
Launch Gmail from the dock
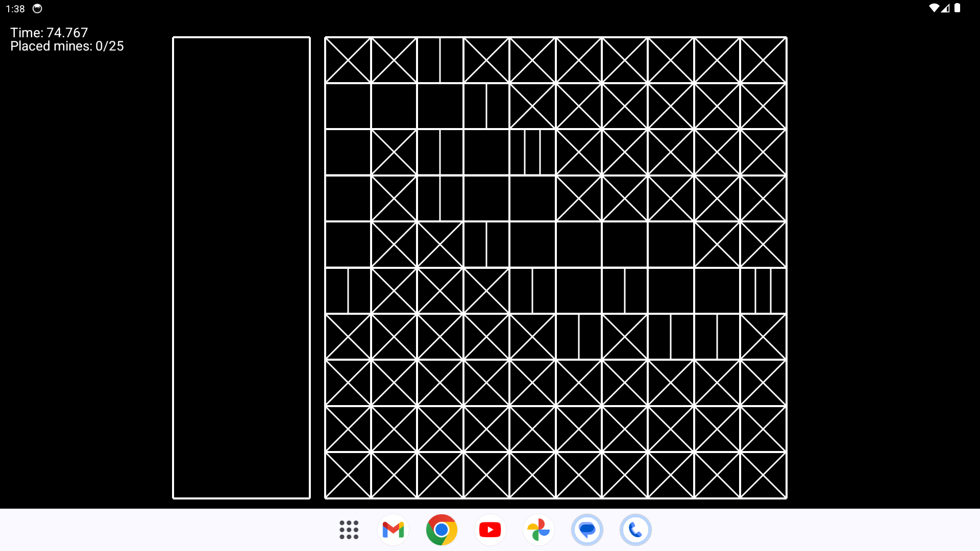[x=393, y=530]
